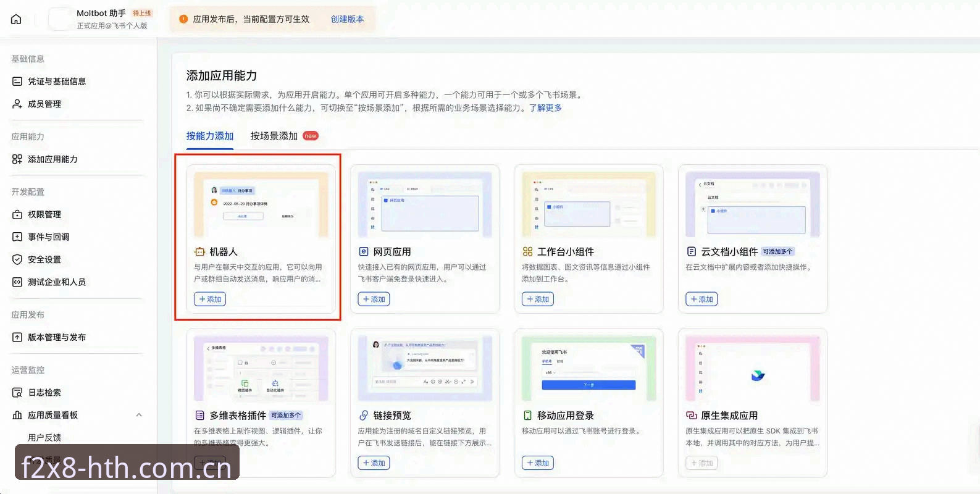This screenshot has height=494, width=980.
Task: Go to home via house icon
Action: pyautogui.click(x=16, y=19)
